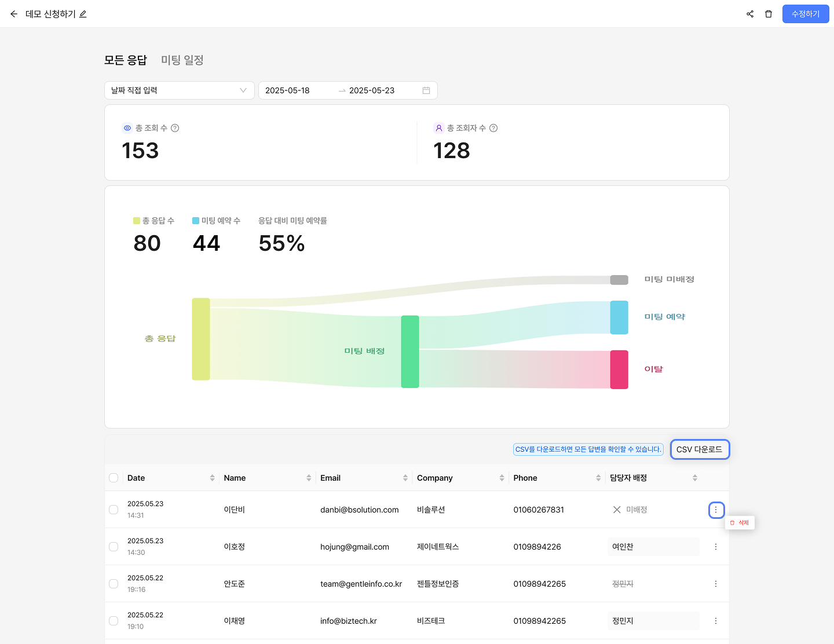Click help icon next to 총 조회 수
834x644 pixels.
(175, 128)
